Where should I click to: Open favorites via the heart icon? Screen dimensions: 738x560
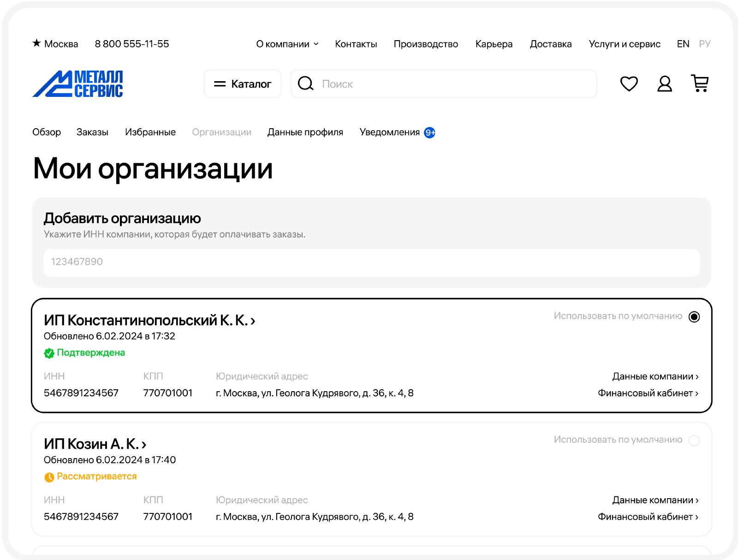629,84
